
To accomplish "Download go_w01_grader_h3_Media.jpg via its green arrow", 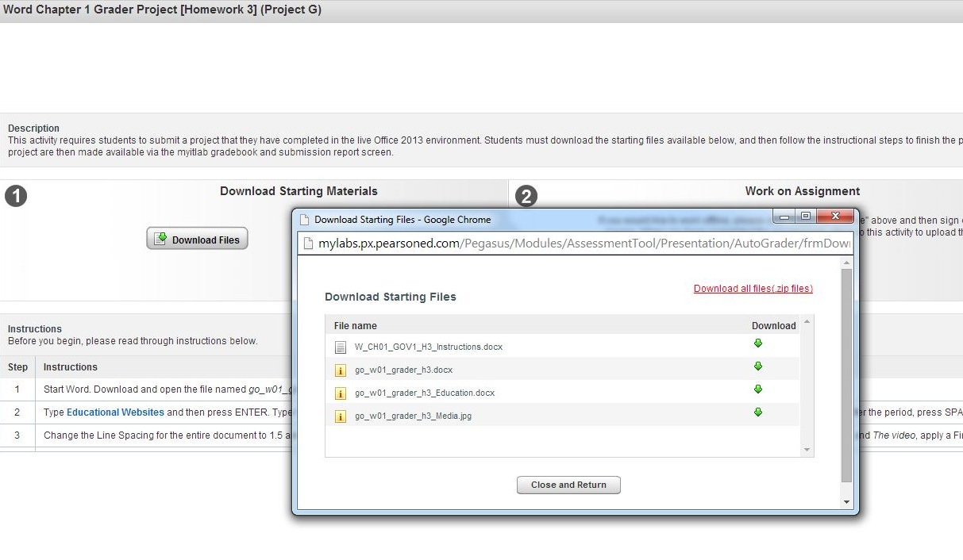I will pyautogui.click(x=758, y=412).
